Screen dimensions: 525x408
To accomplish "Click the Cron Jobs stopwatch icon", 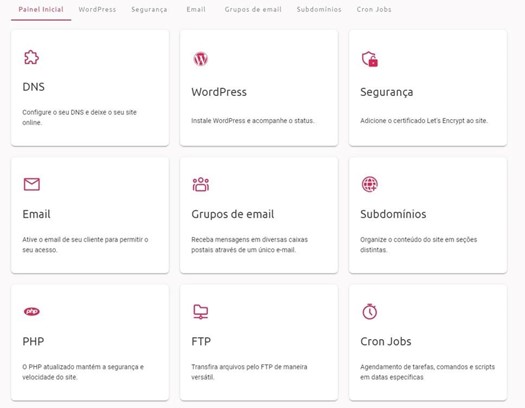I will [370, 311].
